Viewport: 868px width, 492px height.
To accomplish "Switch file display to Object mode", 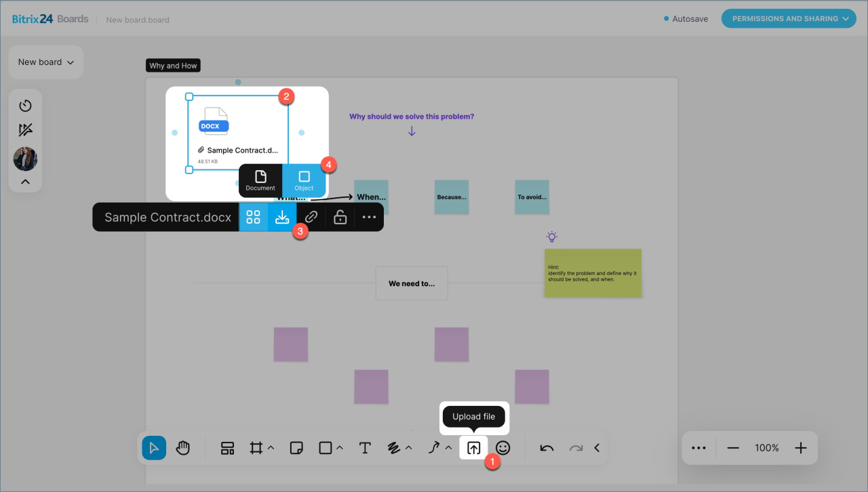I will point(304,180).
